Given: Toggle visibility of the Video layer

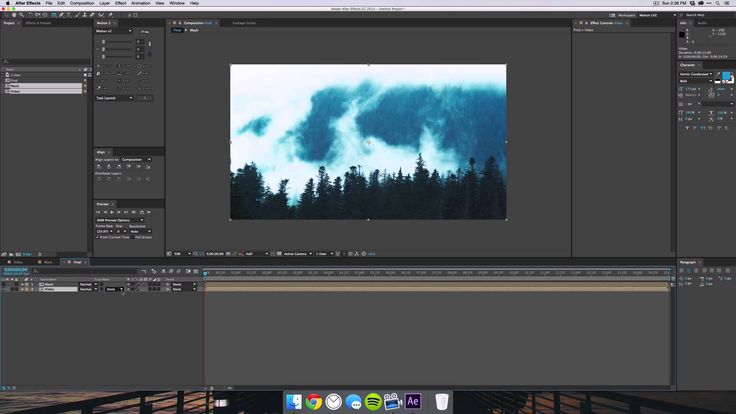Looking at the screenshot, I should [4, 289].
